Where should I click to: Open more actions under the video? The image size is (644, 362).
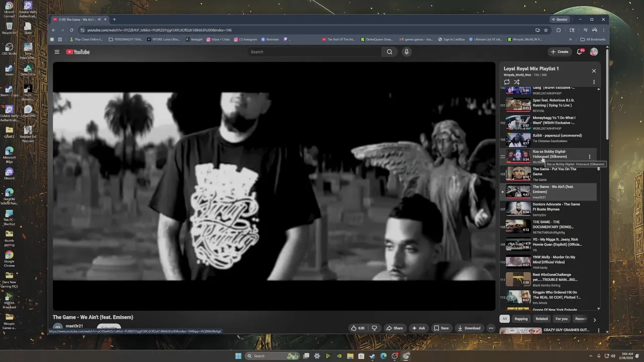point(491,328)
